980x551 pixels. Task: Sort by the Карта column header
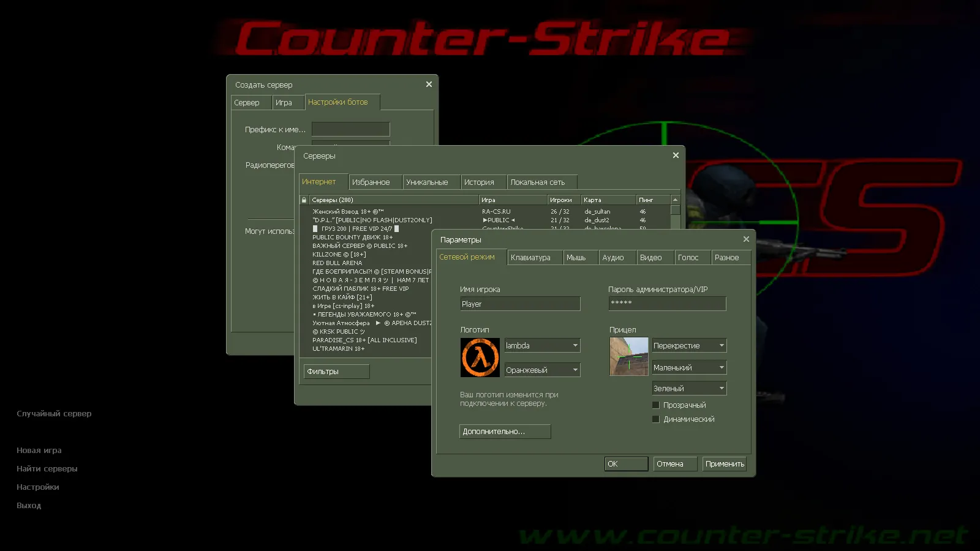(609, 200)
